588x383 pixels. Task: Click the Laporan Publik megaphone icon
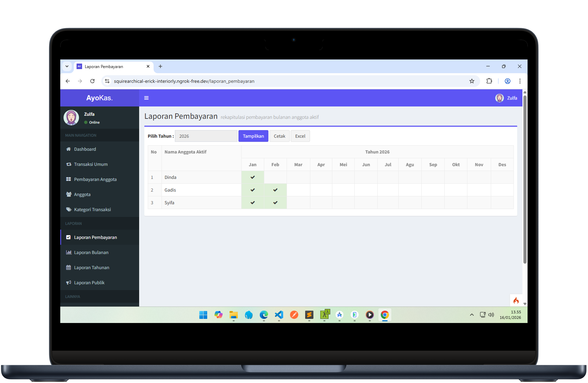point(68,282)
